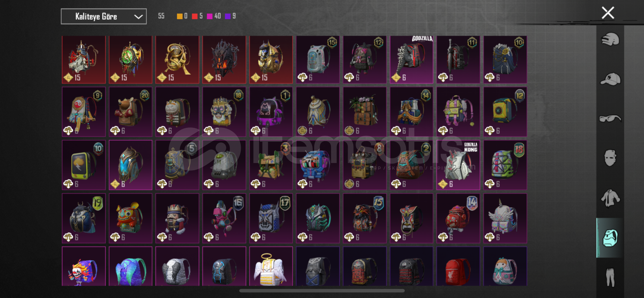Image resolution: width=644 pixels, height=298 pixels.
Task: Open the jacket outfit category icon
Action: click(610, 198)
